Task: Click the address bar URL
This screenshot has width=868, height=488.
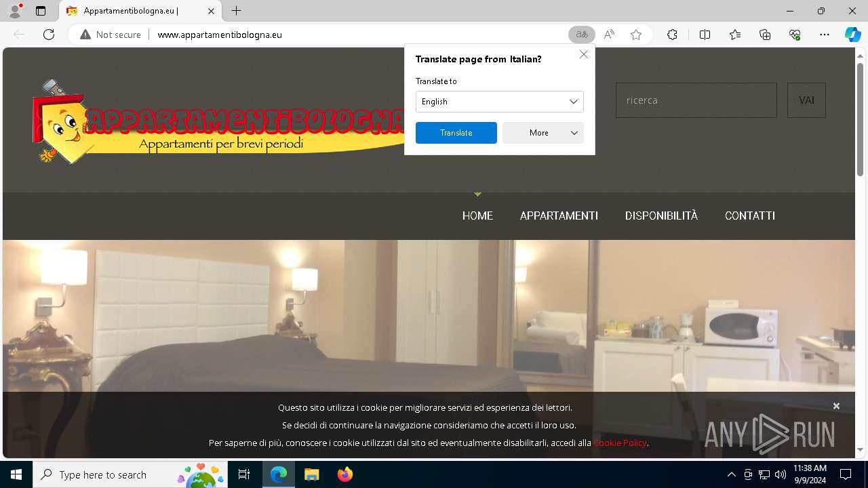Action: (x=220, y=35)
